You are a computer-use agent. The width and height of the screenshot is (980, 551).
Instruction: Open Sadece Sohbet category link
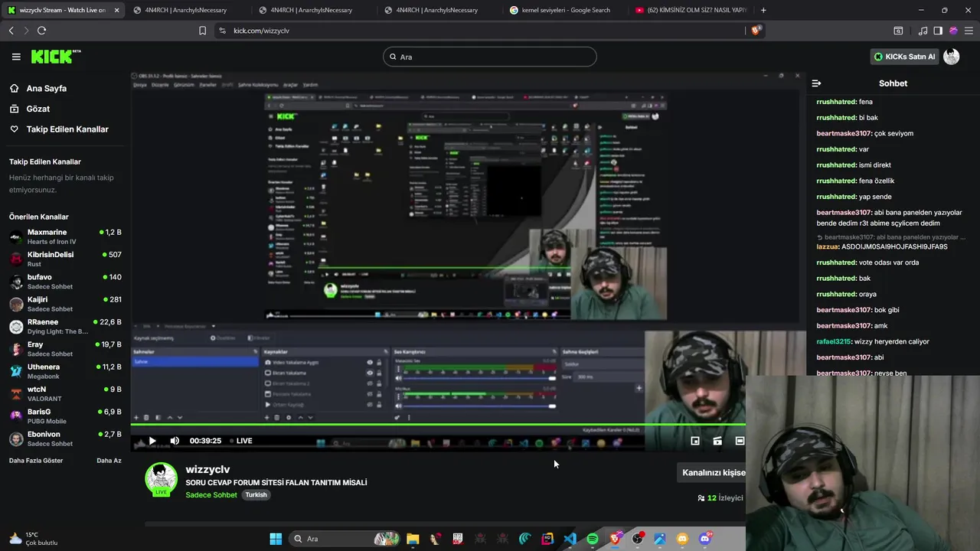(x=211, y=495)
